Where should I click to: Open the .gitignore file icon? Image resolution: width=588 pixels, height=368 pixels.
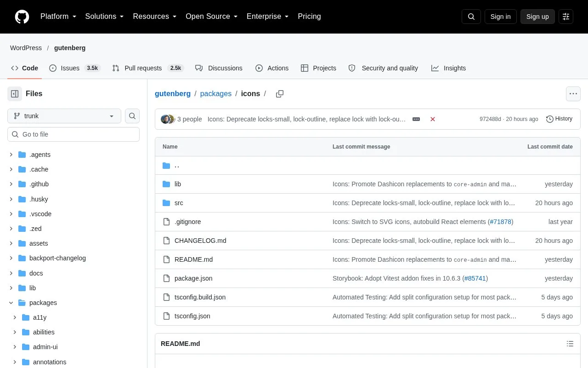click(x=166, y=222)
